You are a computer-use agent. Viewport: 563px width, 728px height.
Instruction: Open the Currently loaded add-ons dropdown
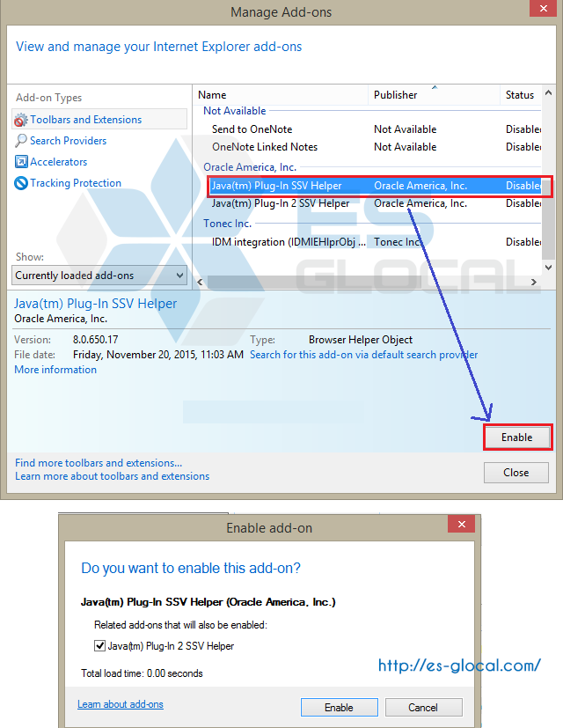coord(99,276)
